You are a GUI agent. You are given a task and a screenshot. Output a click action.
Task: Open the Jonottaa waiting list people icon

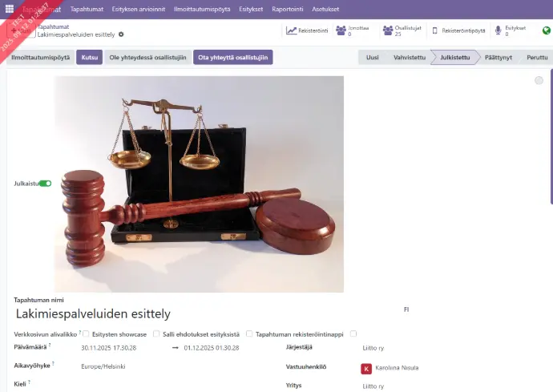pos(341,30)
